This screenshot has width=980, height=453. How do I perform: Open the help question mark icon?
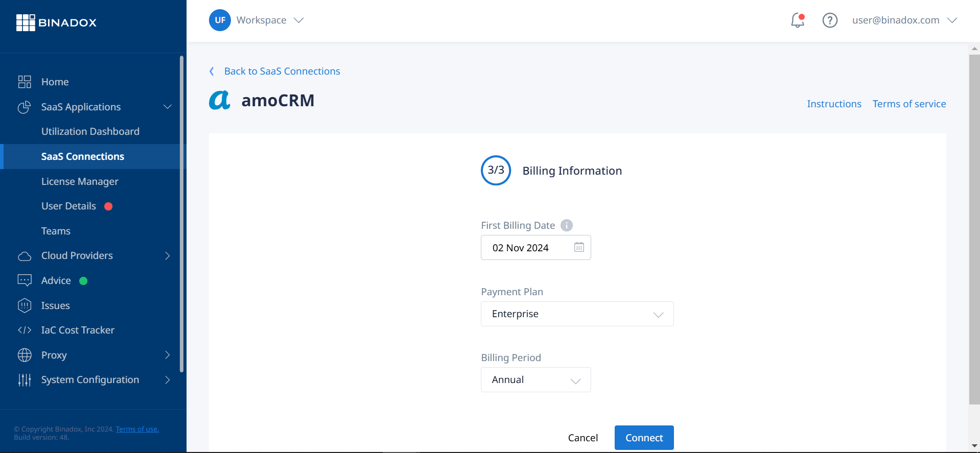pos(830,20)
